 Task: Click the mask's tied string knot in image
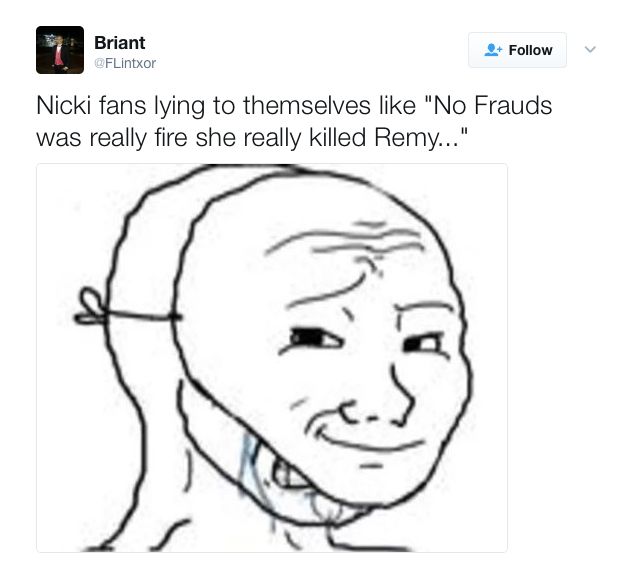pos(92,308)
